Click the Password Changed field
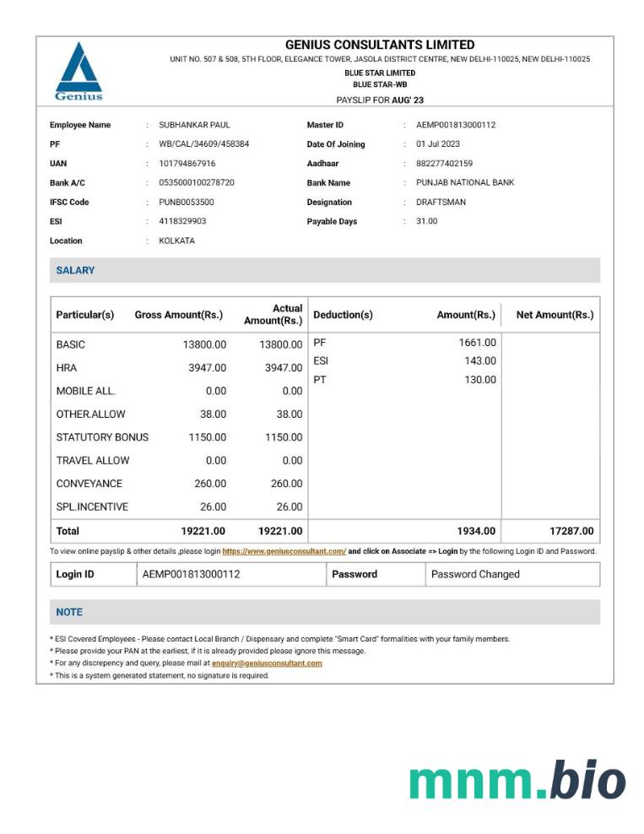Viewport: 644px width, 834px height. click(x=475, y=574)
